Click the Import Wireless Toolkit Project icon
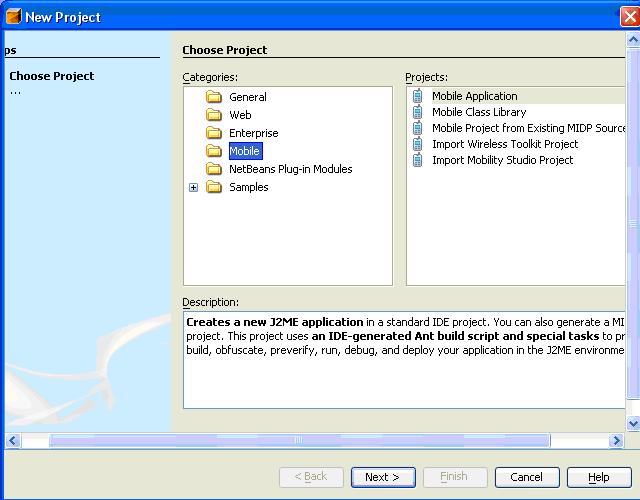This screenshot has height=500, width=640. click(x=418, y=144)
